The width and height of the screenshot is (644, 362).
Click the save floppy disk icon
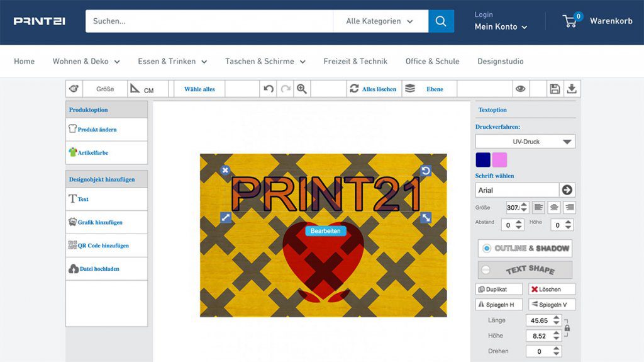click(555, 89)
